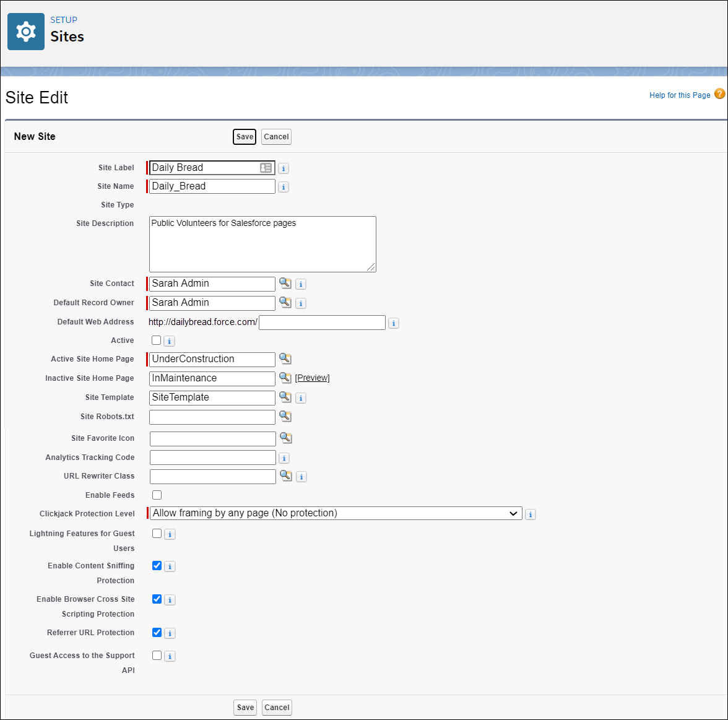This screenshot has height=720, width=728.
Task: Click the picker icon inside Site Label field
Action: (x=267, y=167)
